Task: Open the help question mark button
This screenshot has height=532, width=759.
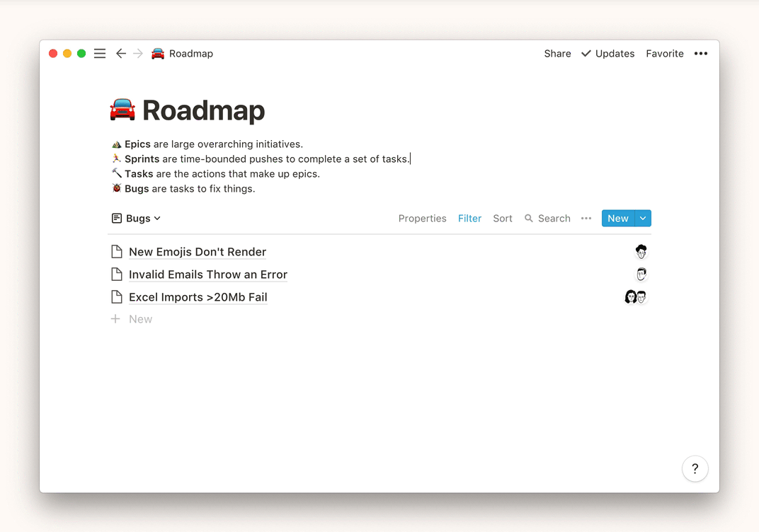Action: pyautogui.click(x=695, y=468)
